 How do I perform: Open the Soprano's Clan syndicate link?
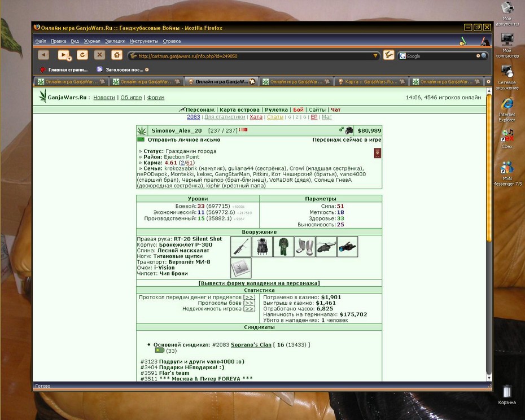tap(251, 345)
